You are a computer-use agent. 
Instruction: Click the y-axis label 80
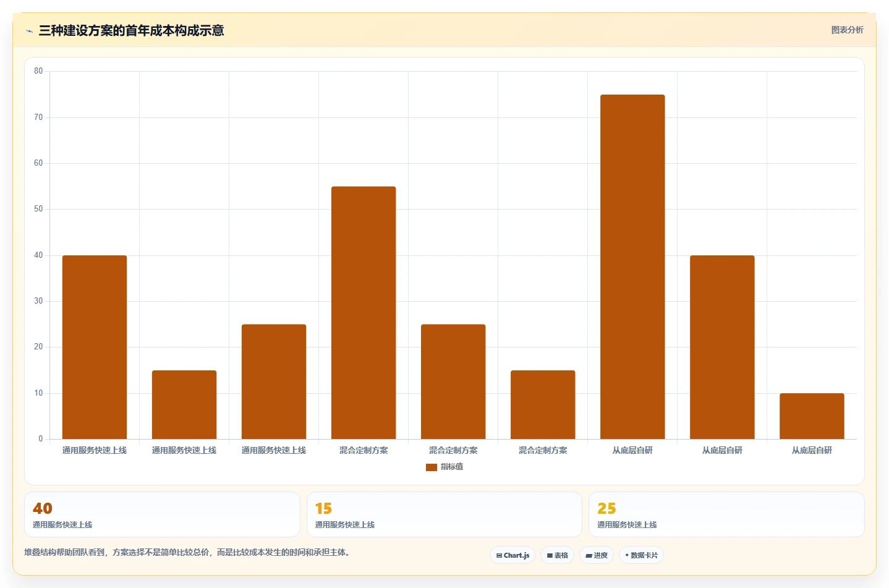pos(38,71)
